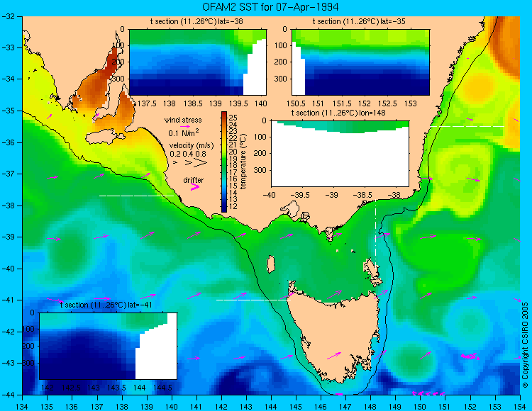
Task: Click the "drifter" legend label
Action: tap(194, 180)
